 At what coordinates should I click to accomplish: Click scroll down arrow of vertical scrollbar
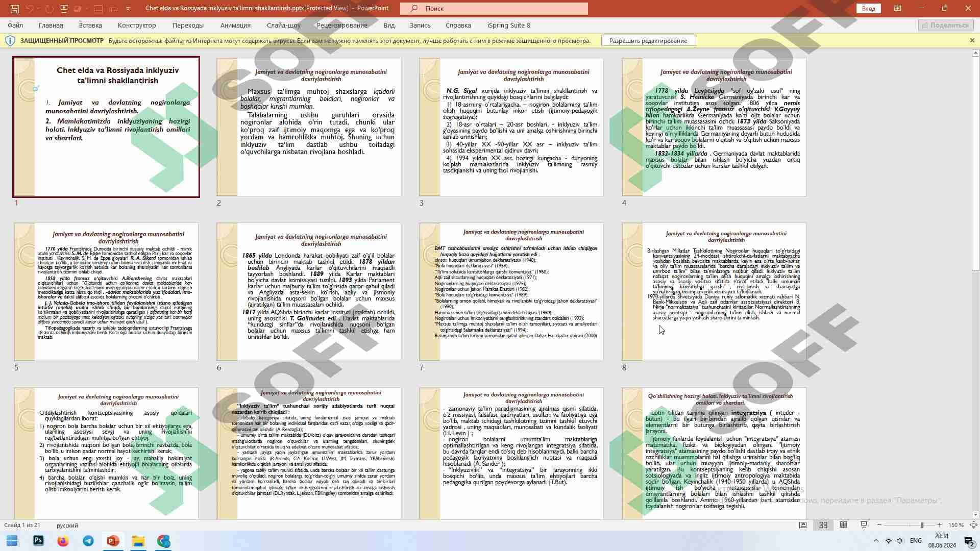pos(975,515)
